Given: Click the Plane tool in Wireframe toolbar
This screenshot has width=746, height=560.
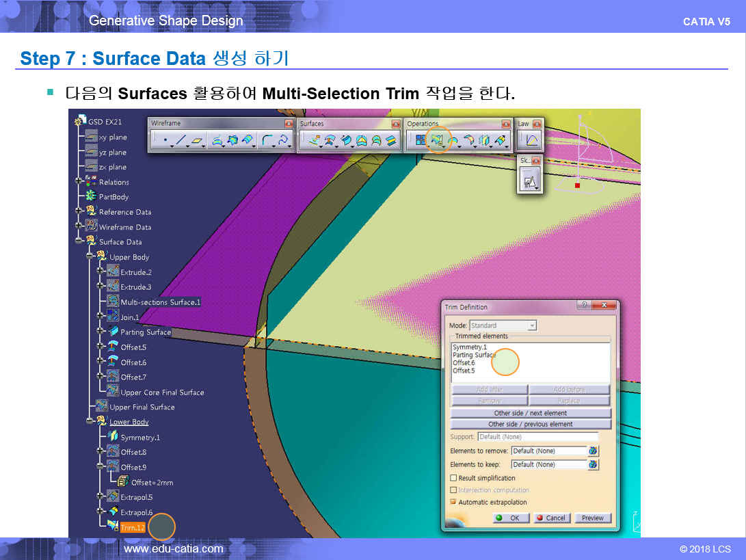Looking at the screenshot, I should 197,141.
